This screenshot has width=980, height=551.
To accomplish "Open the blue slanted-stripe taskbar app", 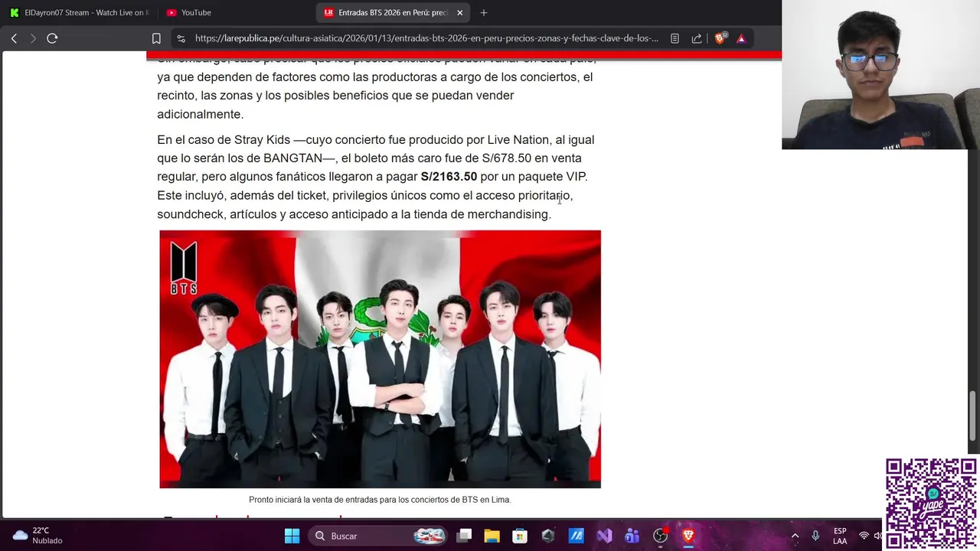I will (x=576, y=536).
